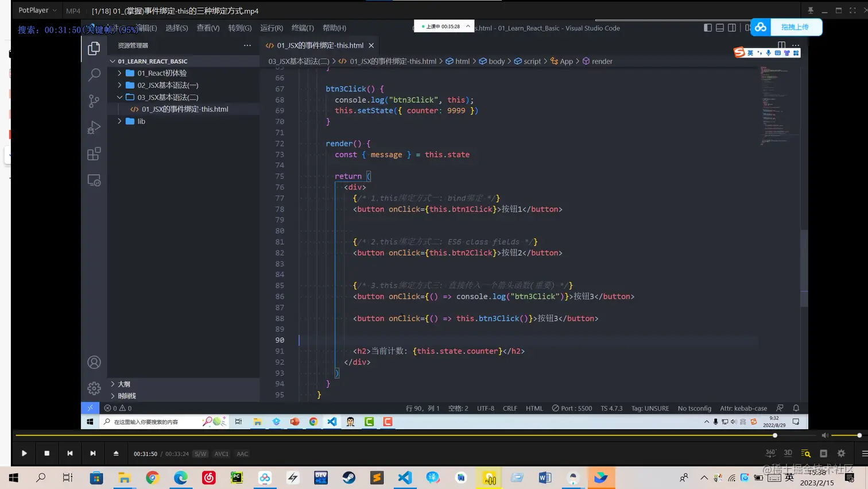Open PotPlayer settings gear
Screen dimensions: 868x489
click(x=842, y=453)
